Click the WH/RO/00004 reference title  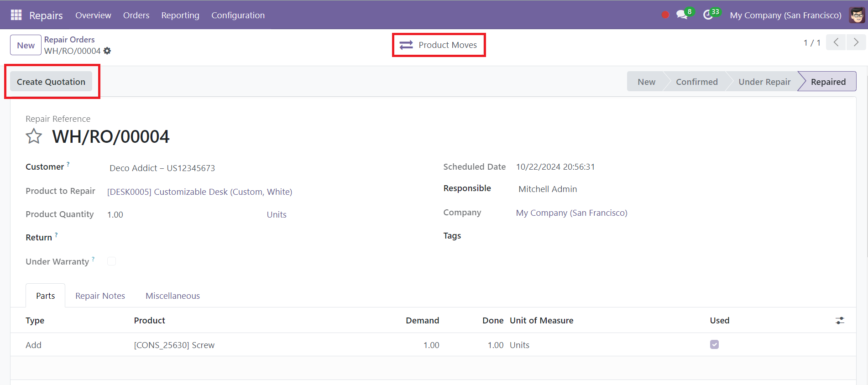coord(111,136)
